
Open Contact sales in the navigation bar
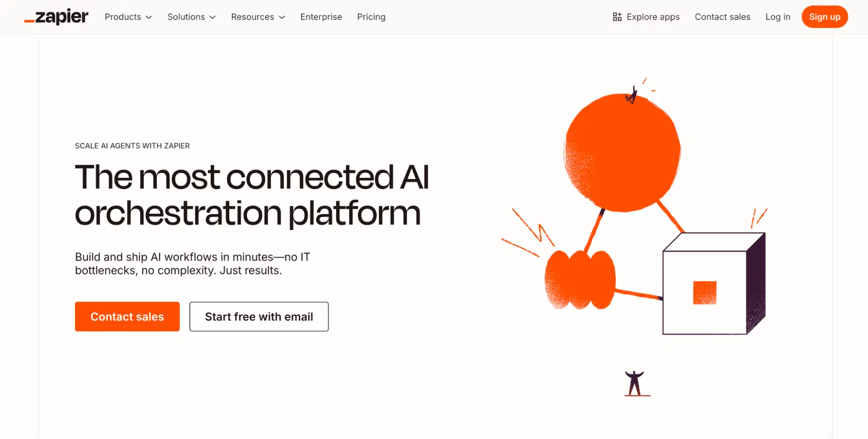click(x=722, y=17)
